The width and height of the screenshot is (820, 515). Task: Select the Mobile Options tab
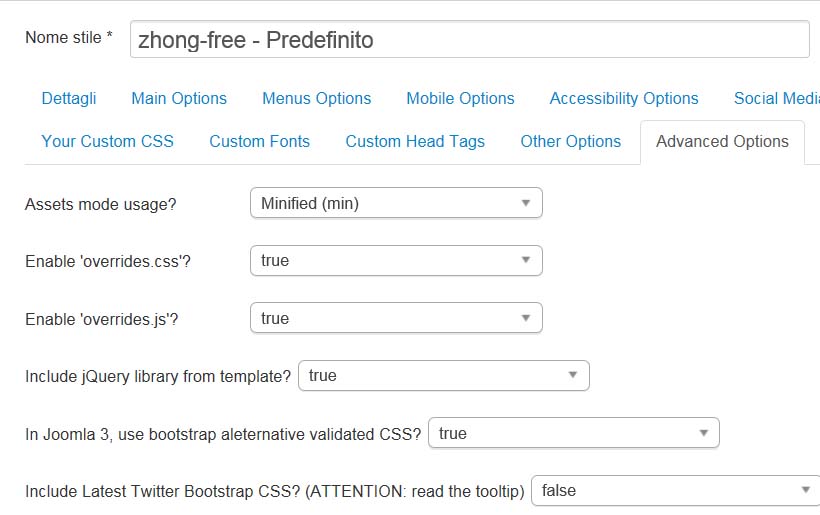460,98
